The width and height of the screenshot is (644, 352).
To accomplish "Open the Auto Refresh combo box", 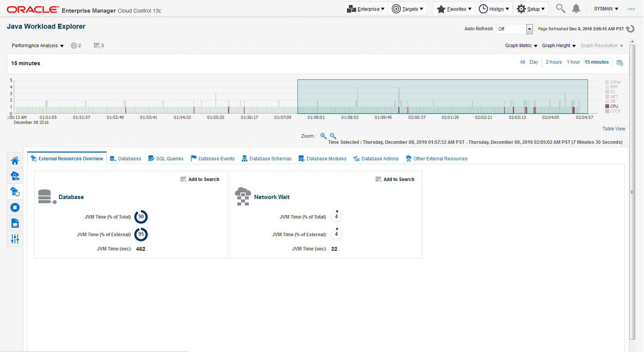I will [x=514, y=29].
